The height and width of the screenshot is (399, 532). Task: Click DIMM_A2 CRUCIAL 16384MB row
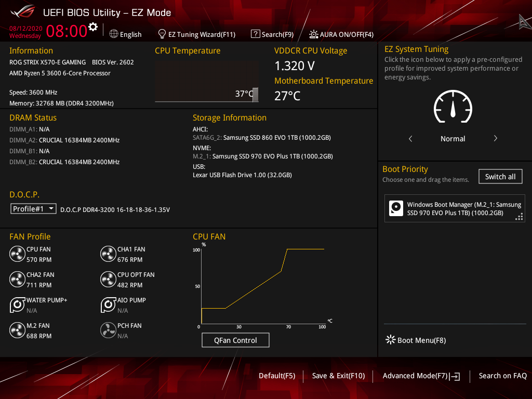tap(64, 140)
